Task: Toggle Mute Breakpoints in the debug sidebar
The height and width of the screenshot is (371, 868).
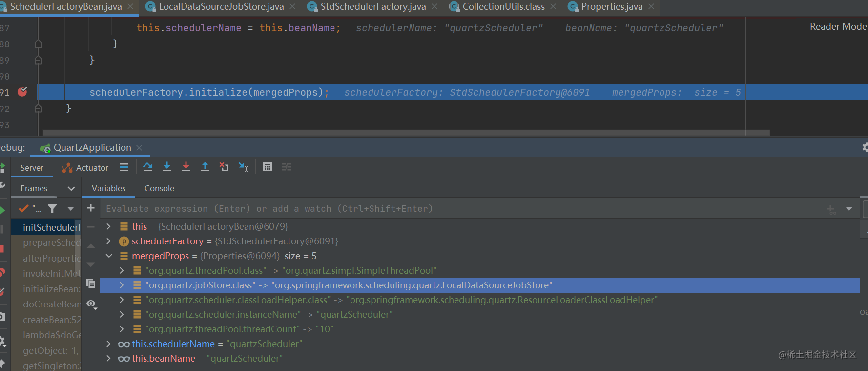Action: (2, 292)
